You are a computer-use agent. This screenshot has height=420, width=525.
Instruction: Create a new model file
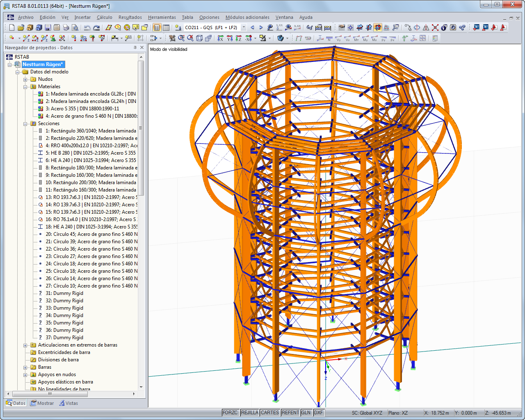[11, 27]
